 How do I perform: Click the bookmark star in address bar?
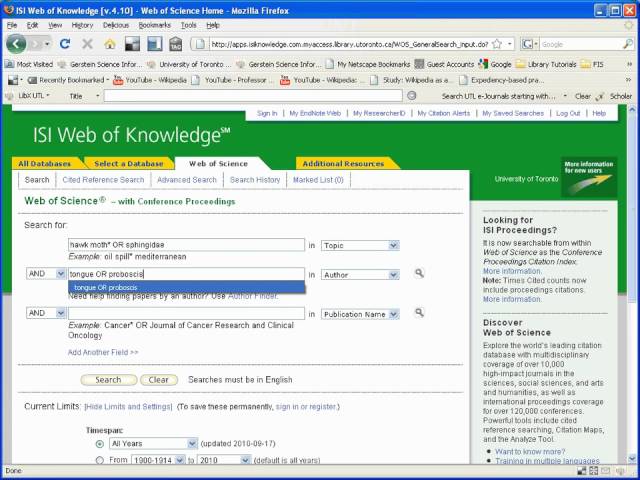[x=497, y=44]
